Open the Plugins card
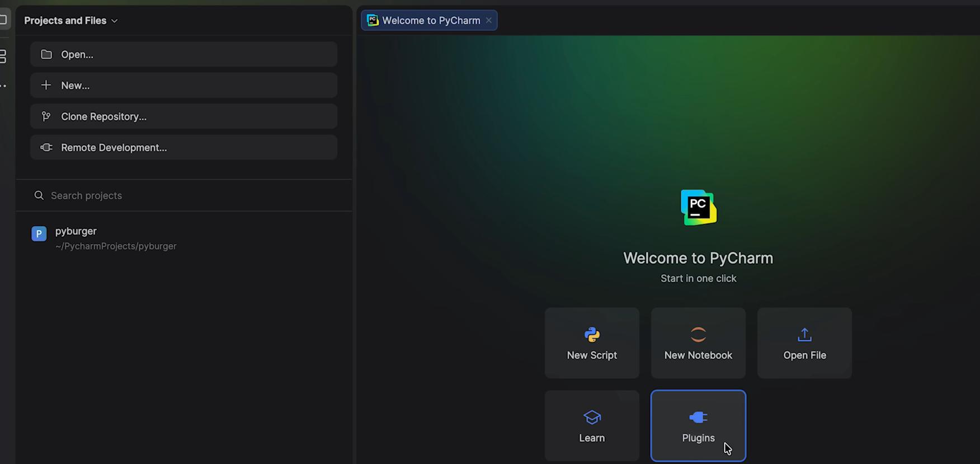Image resolution: width=980 pixels, height=464 pixels. click(698, 426)
